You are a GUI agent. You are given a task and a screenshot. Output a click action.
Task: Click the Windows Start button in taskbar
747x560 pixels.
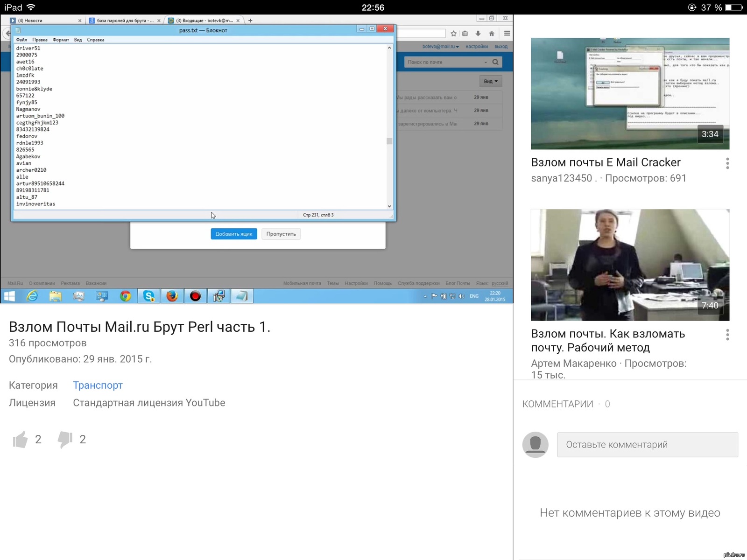(9, 296)
